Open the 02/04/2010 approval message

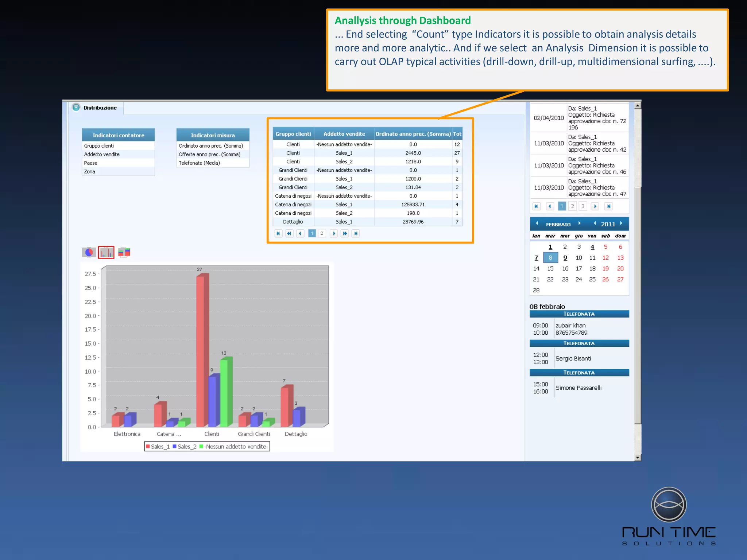coord(579,118)
